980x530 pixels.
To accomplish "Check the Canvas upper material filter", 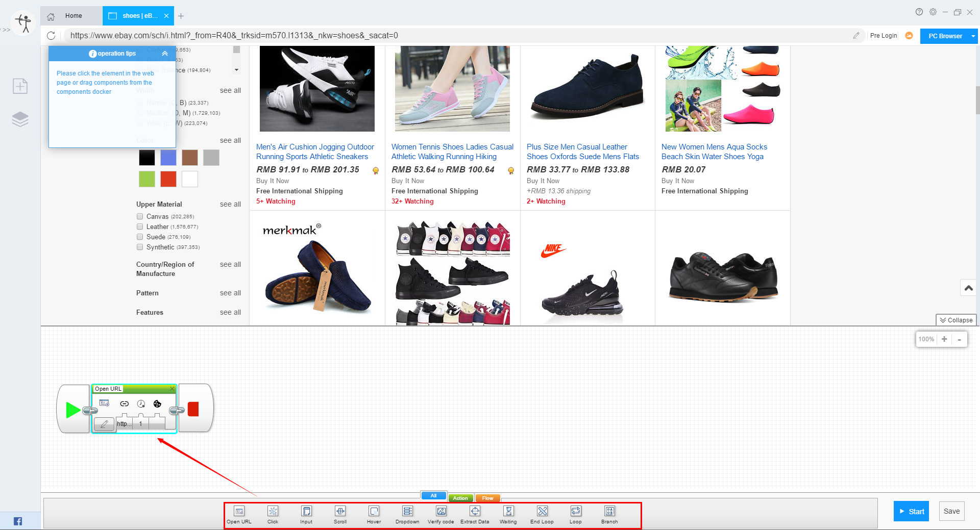I will click(140, 216).
